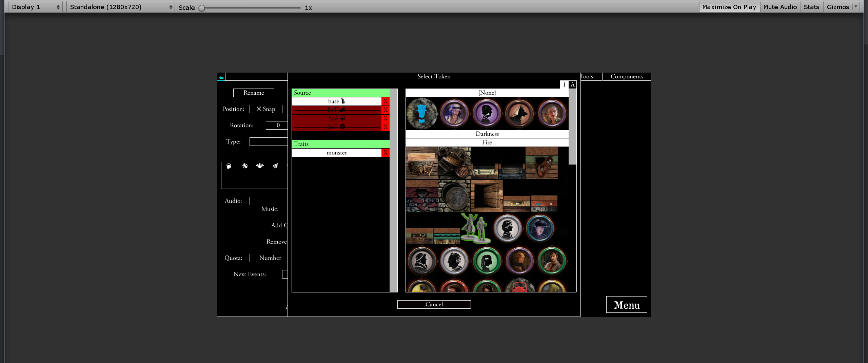
Task: Toggle the Snap position option
Action: click(x=266, y=109)
